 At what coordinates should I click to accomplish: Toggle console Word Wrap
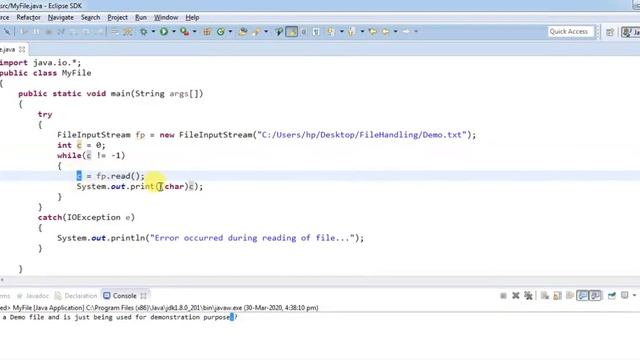tap(570, 296)
